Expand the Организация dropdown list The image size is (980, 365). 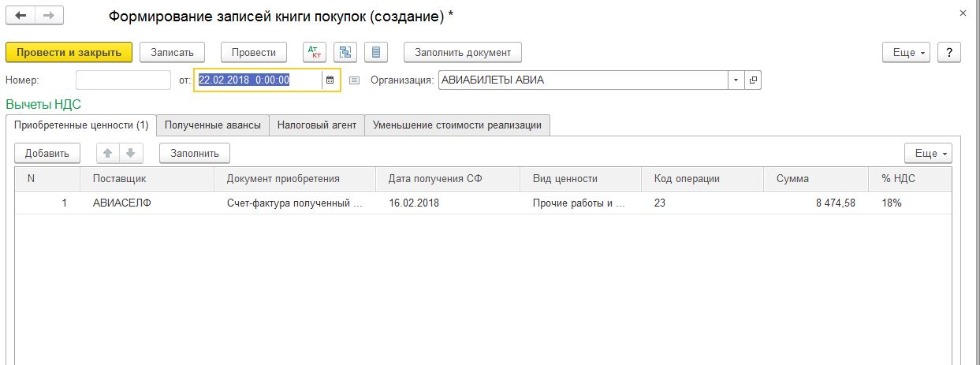(736, 80)
